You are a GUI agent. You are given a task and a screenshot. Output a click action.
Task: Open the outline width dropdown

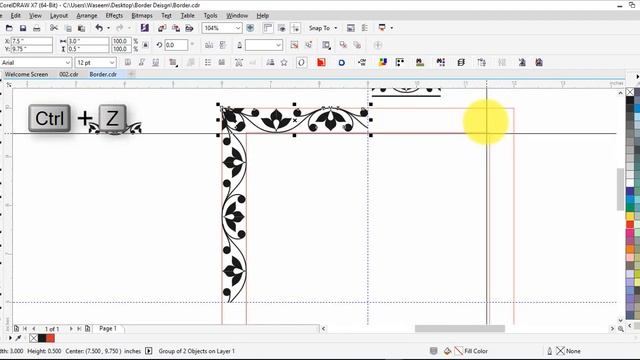click(278, 45)
